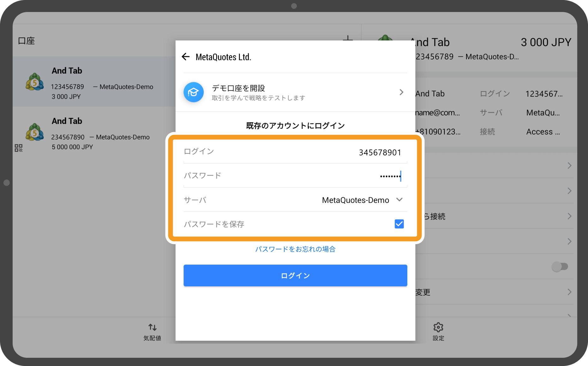Screen dimensions: 588x366
Task: Open the デモ口座を開設 entry
Action: pyautogui.click(x=295, y=92)
